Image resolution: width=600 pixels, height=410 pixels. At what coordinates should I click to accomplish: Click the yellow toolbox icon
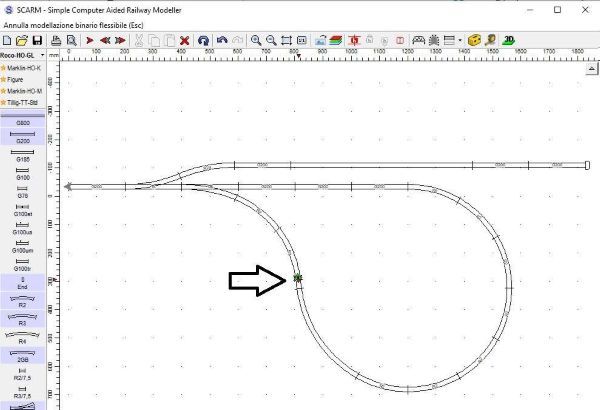tap(474, 41)
